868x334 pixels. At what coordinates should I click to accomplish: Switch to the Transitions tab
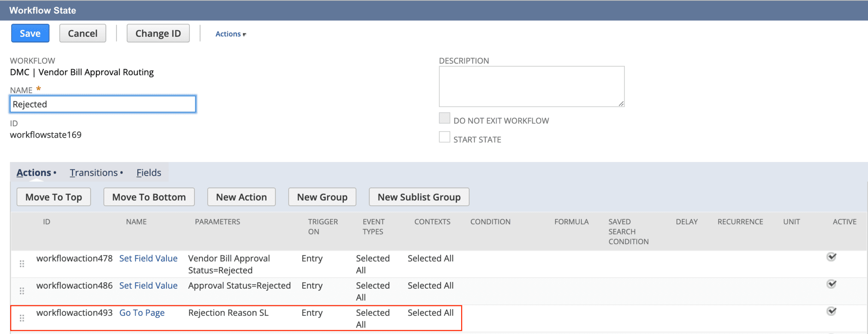[x=94, y=173]
